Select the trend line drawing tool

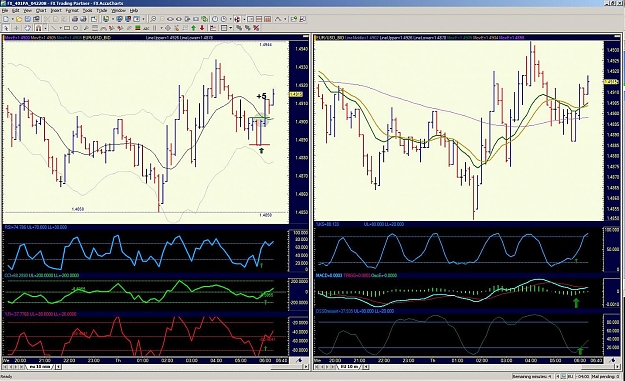(53, 28)
